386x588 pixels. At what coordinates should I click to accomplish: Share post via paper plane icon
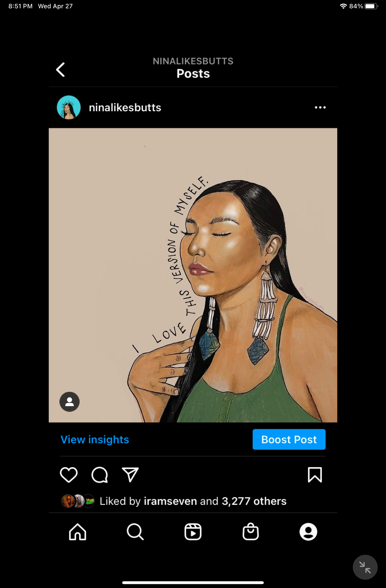(130, 475)
